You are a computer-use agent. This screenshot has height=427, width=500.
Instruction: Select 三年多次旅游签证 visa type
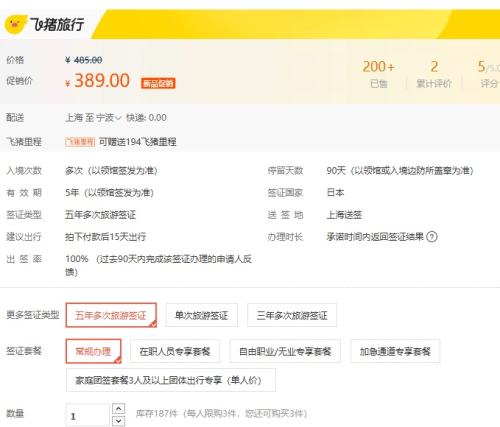pyautogui.click(x=292, y=315)
